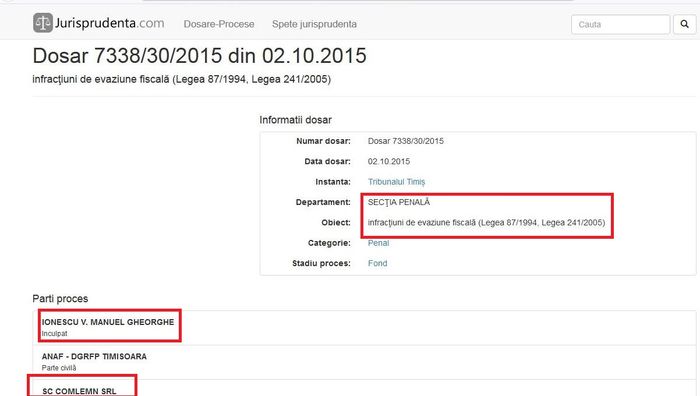Screen dimensions: 700x396
Task: Click the Jurisprudenta scales logo icon
Action: point(43,23)
